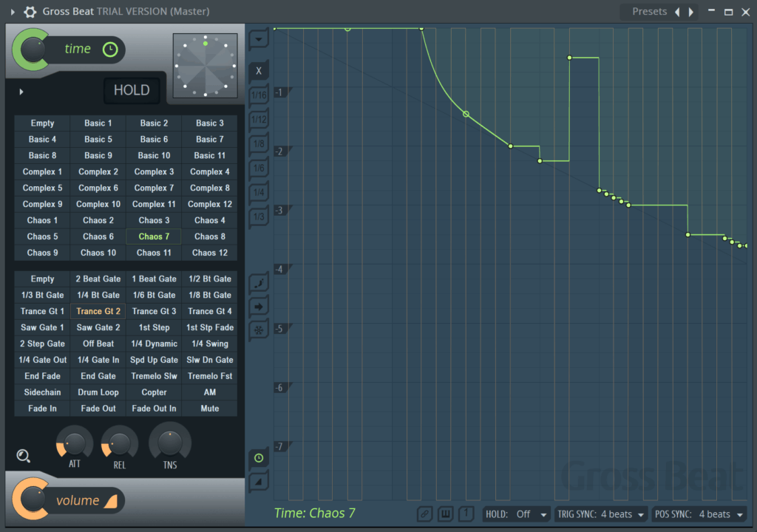757x532 pixels.
Task: Click the keyboard icon in bottom bar
Action: pos(445,514)
